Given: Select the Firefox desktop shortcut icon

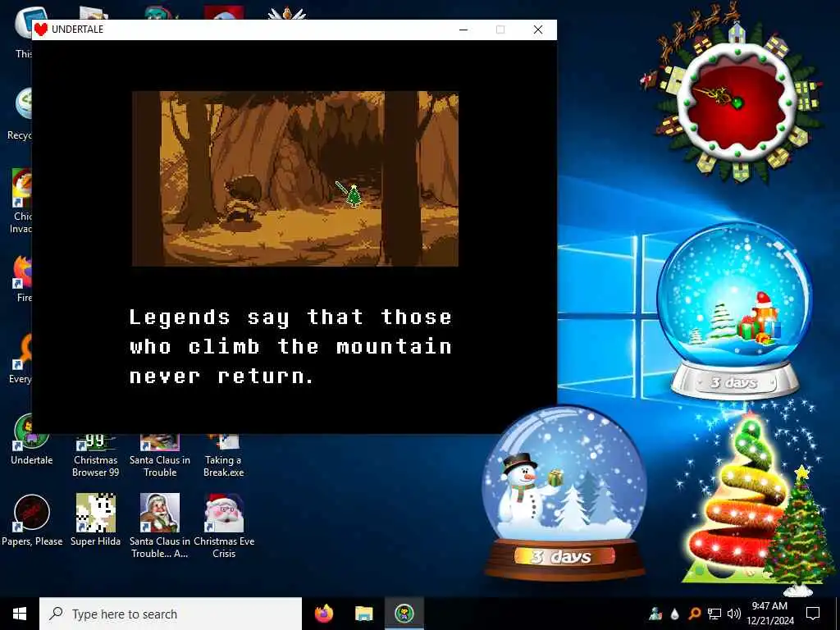Looking at the screenshot, I should (22, 279).
